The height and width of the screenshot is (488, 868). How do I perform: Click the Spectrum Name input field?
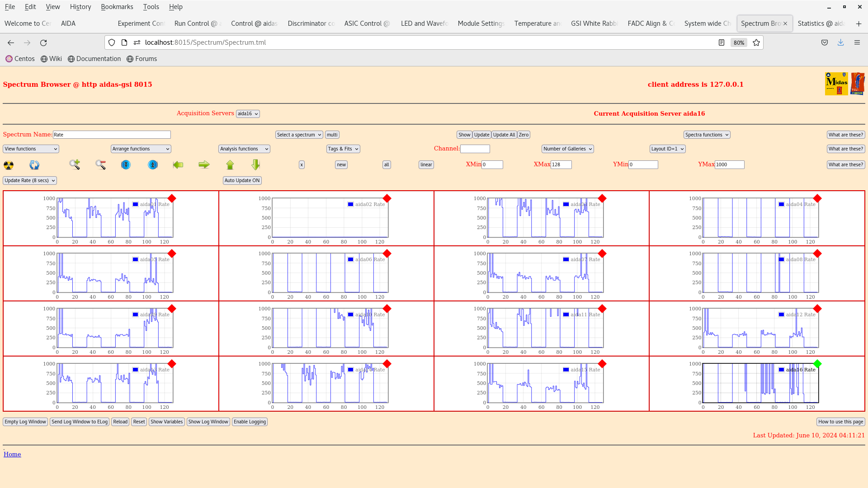(112, 135)
